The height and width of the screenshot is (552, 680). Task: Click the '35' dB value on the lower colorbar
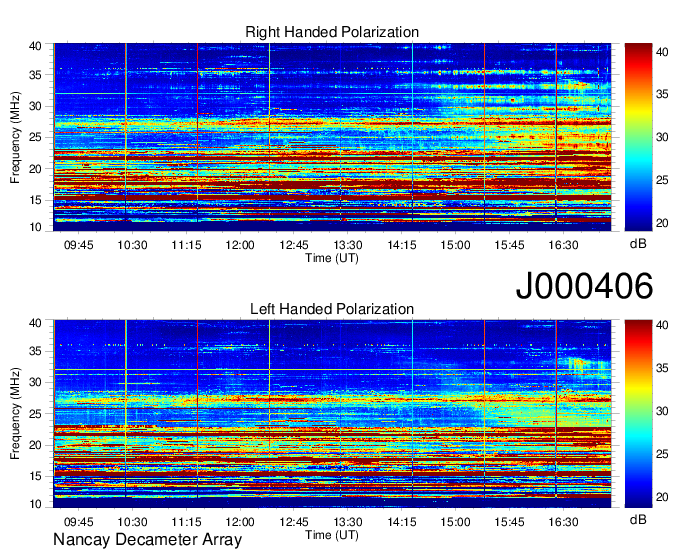[x=662, y=369]
